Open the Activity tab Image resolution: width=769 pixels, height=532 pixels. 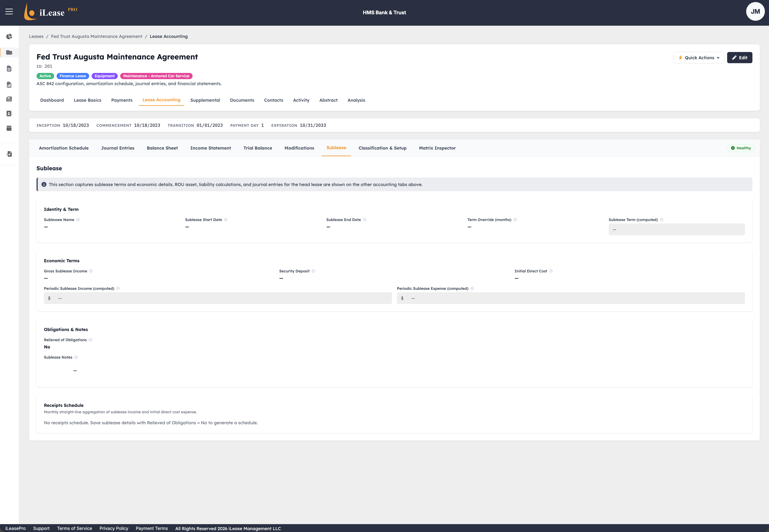[301, 100]
